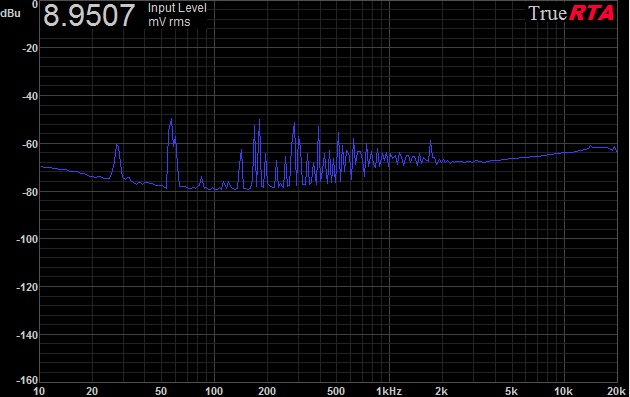The width and height of the screenshot is (630, 397).
Task: Click the 500 Hz frequency axis label
Action: [336, 391]
